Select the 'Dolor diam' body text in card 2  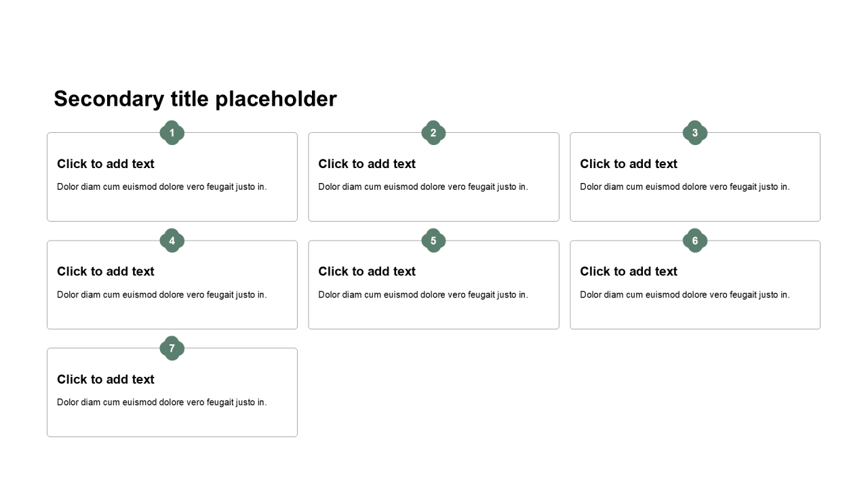423,187
